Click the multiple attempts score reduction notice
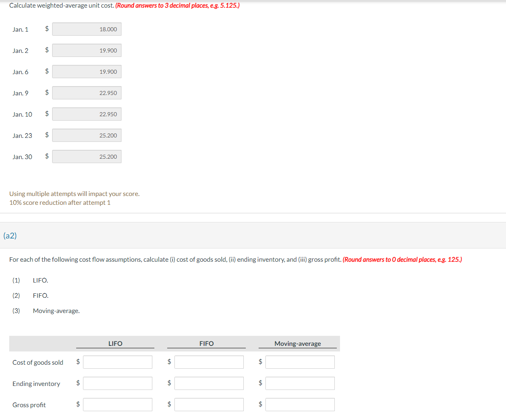Viewport: 506px width, 420px height. [74, 198]
